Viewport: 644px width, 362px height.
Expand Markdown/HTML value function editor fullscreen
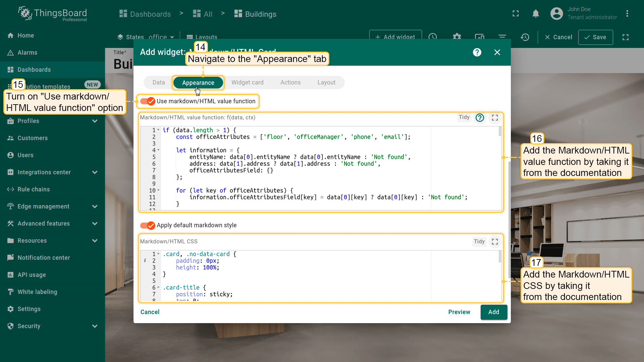[495, 118]
